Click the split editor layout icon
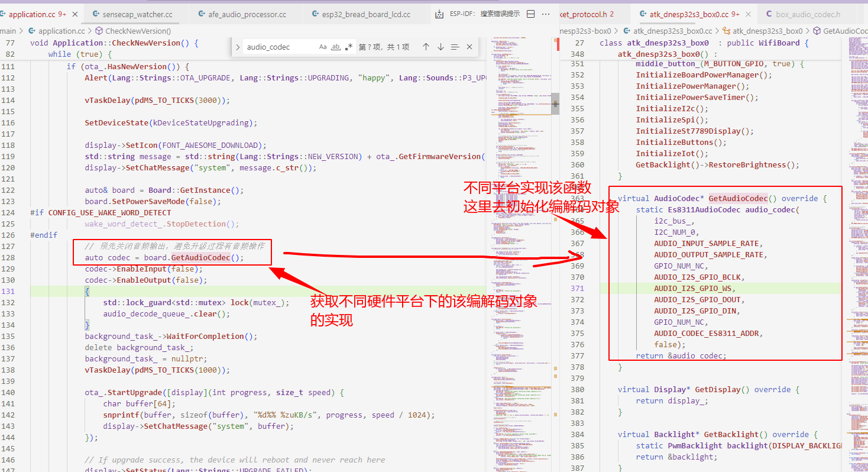 (530, 14)
